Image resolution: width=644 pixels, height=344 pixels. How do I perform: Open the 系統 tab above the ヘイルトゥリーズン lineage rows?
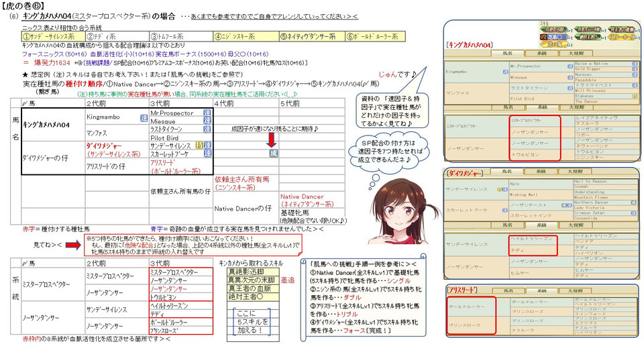click(x=542, y=225)
